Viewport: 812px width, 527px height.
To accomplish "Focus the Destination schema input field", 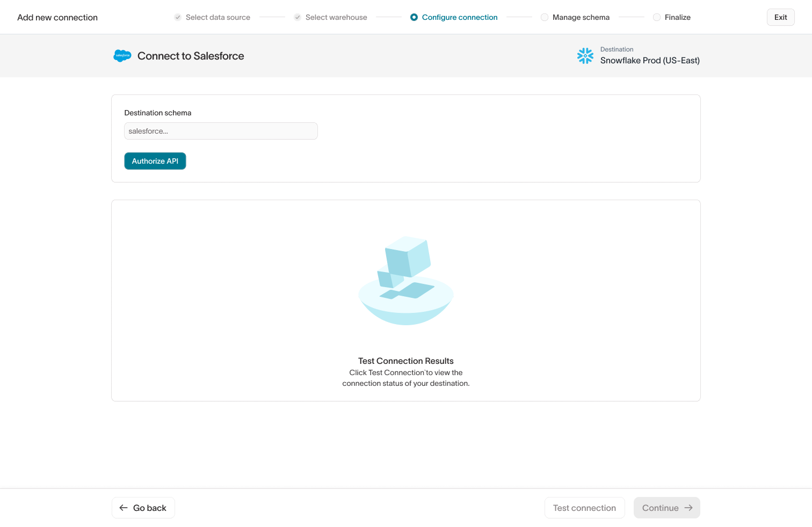I will point(221,131).
